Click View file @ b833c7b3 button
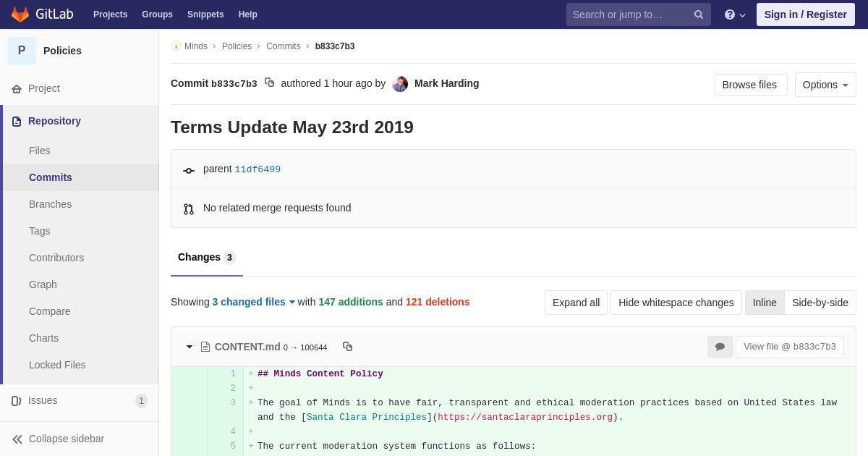The height and width of the screenshot is (456, 868). [790, 347]
